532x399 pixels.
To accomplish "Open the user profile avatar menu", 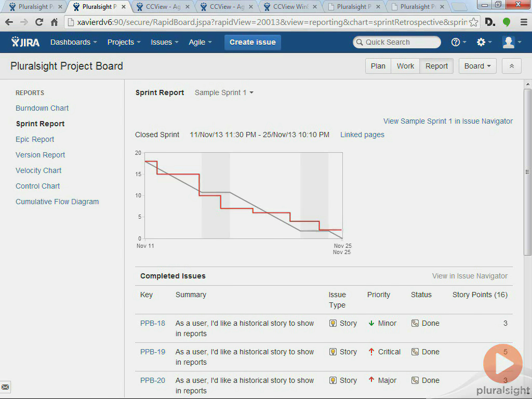I will 512,42.
